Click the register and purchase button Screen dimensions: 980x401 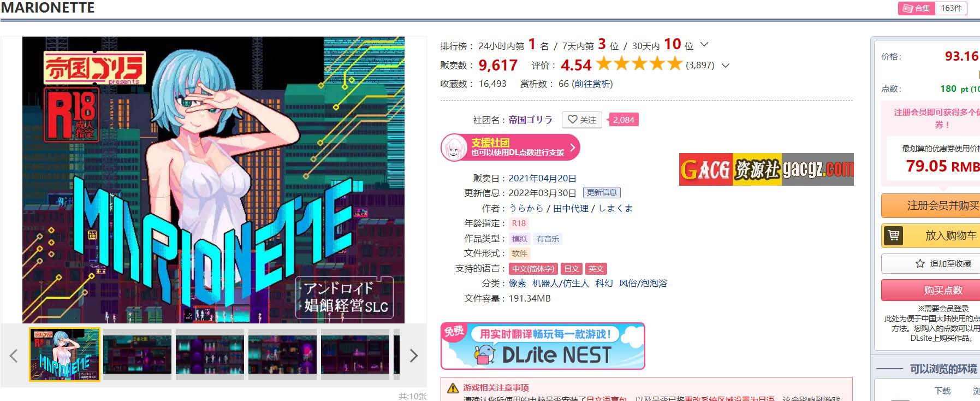932,205
